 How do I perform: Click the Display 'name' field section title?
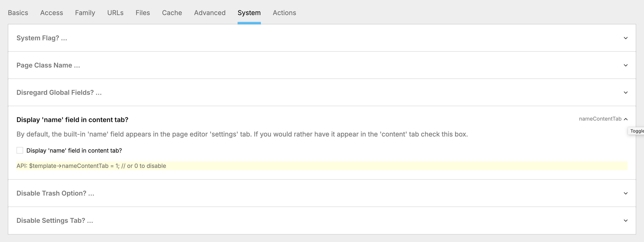pos(72,120)
